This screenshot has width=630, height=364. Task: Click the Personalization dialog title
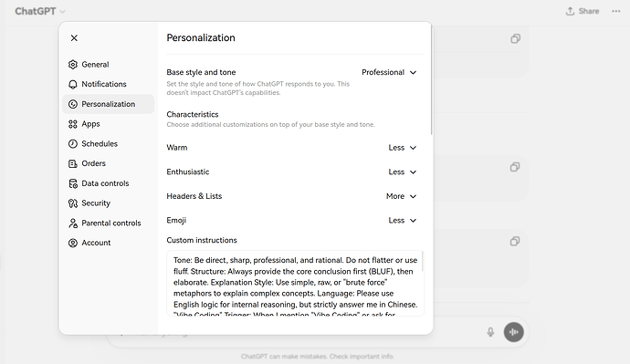[x=201, y=37]
